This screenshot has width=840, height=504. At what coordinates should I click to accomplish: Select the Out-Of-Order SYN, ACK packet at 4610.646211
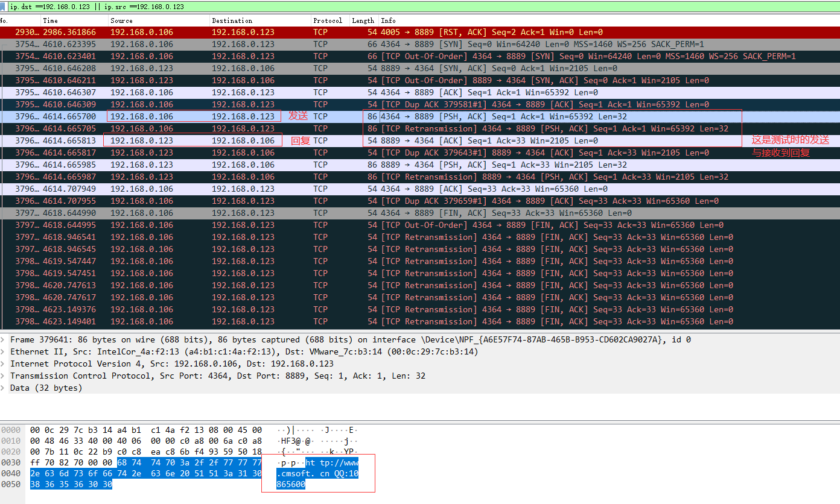[420, 80]
